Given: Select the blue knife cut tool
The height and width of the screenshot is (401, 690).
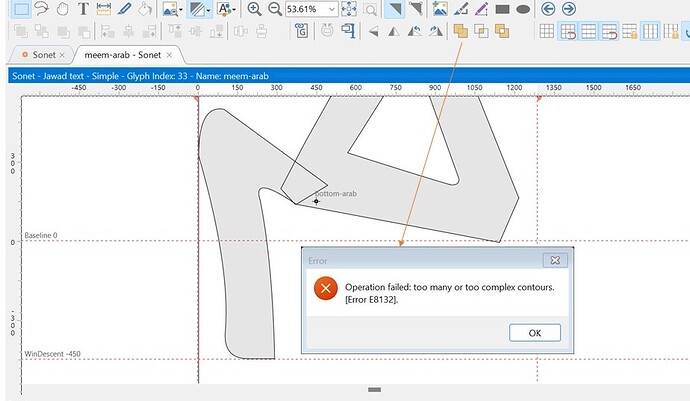Looking at the screenshot, I should [125, 9].
